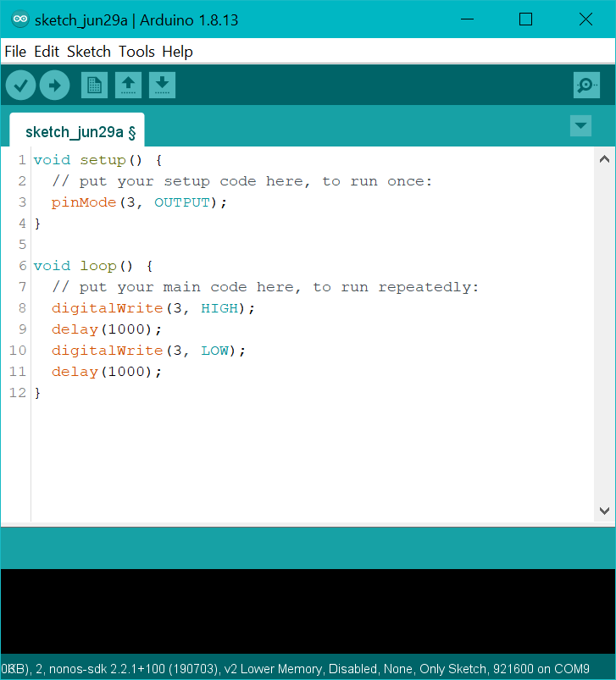Expand the tab options dropdown arrow

[580, 126]
